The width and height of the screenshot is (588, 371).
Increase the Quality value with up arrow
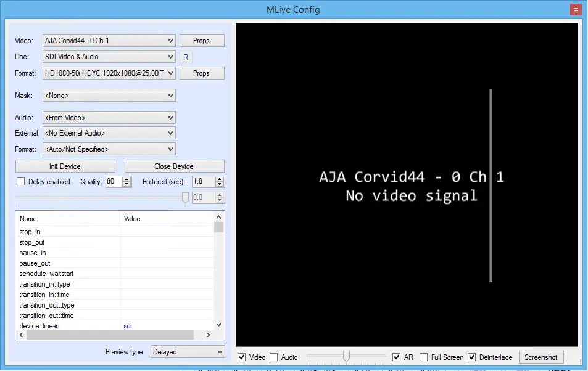pyautogui.click(x=126, y=179)
